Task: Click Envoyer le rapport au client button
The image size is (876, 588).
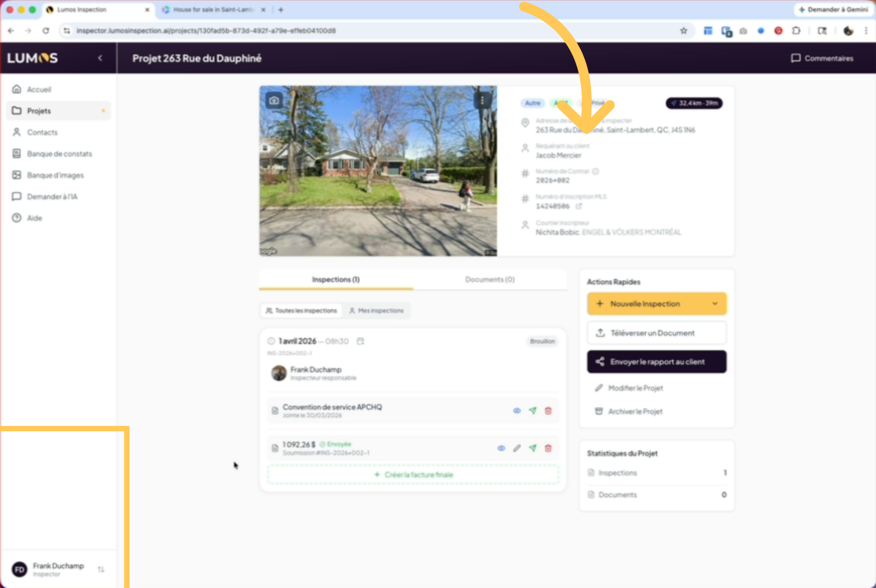Action: [656, 362]
